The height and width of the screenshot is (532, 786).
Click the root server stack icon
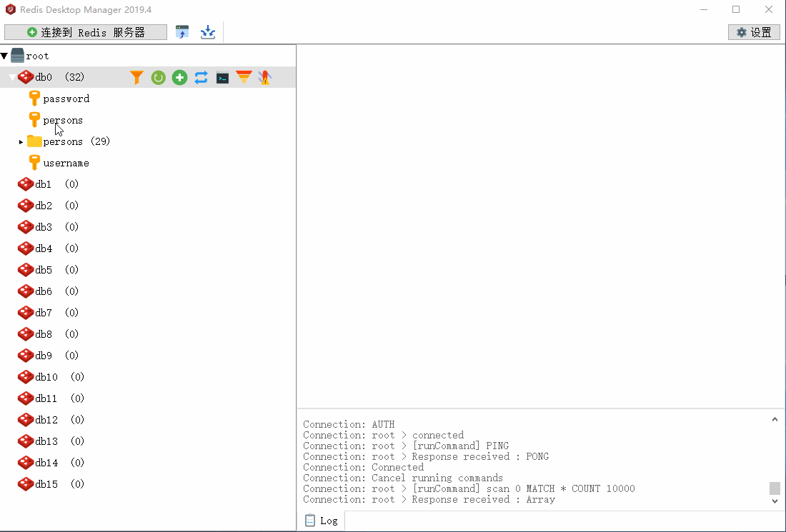point(18,56)
